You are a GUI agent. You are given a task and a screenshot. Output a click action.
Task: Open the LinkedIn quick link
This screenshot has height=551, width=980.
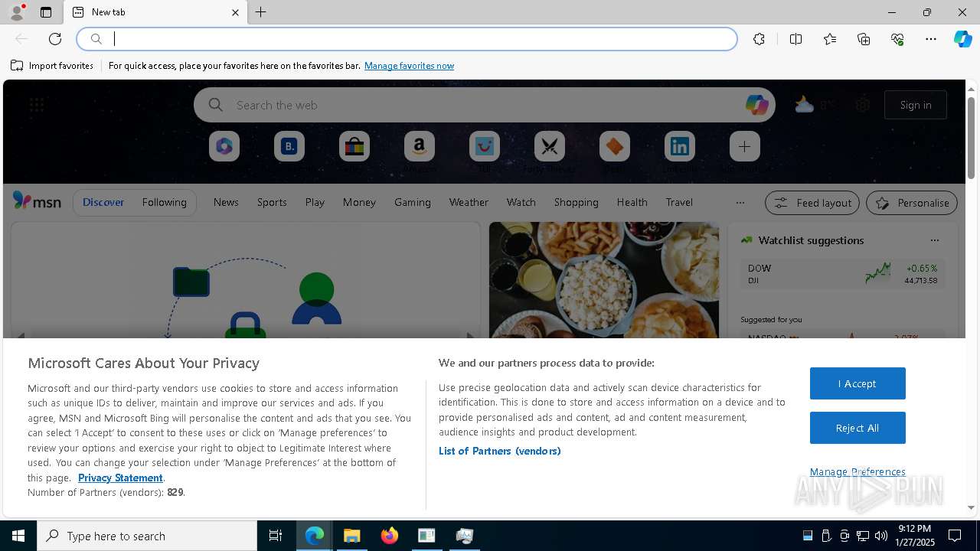click(x=680, y=146)
